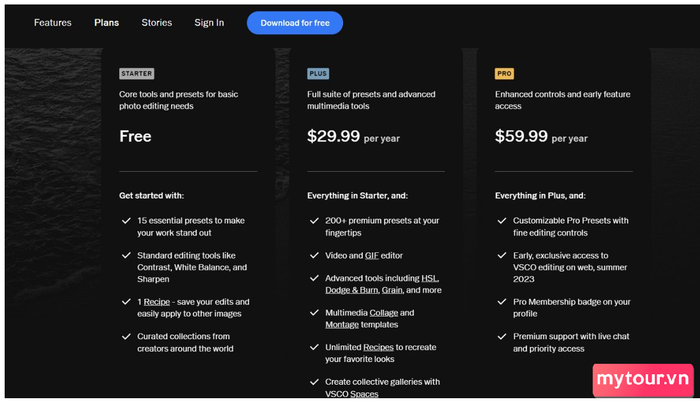The image size is (700, 405).
Task: Click the Dodge & Burn link
Action: (x=352, y=290)
